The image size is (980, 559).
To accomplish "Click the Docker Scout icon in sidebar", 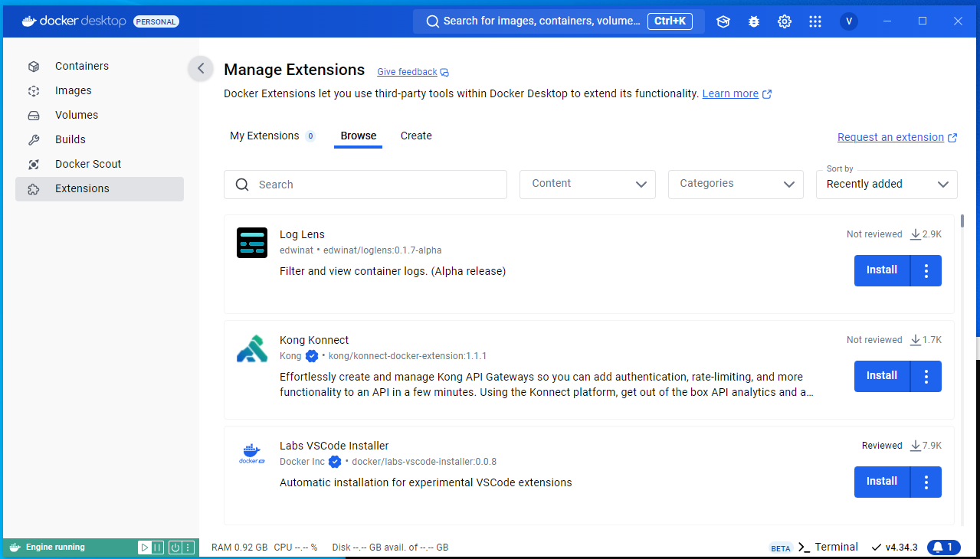I will pyautogui.click(x=34, y=165).
